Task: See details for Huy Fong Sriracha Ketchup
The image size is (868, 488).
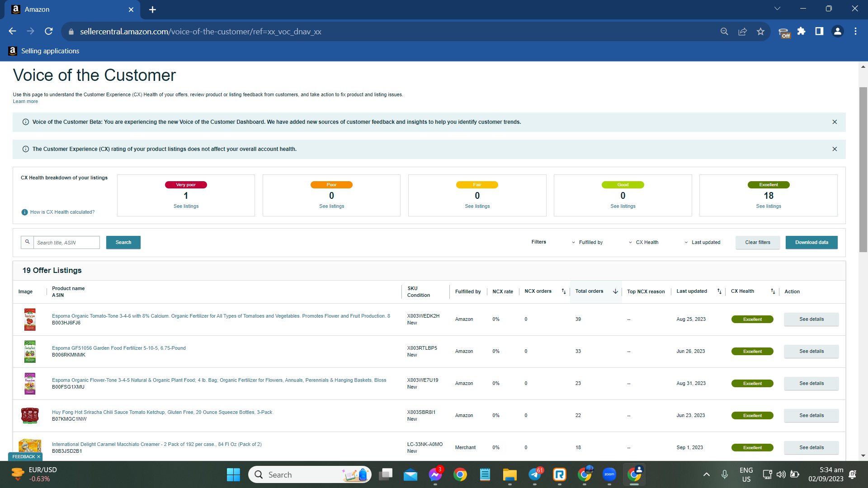Action: [x=811, y=416]
